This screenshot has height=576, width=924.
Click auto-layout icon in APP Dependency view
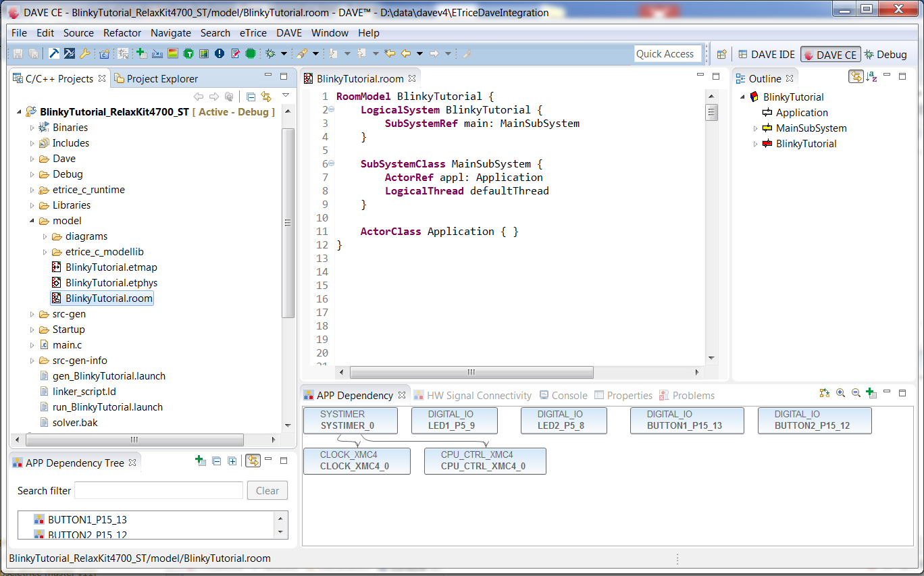coord(824,393)
